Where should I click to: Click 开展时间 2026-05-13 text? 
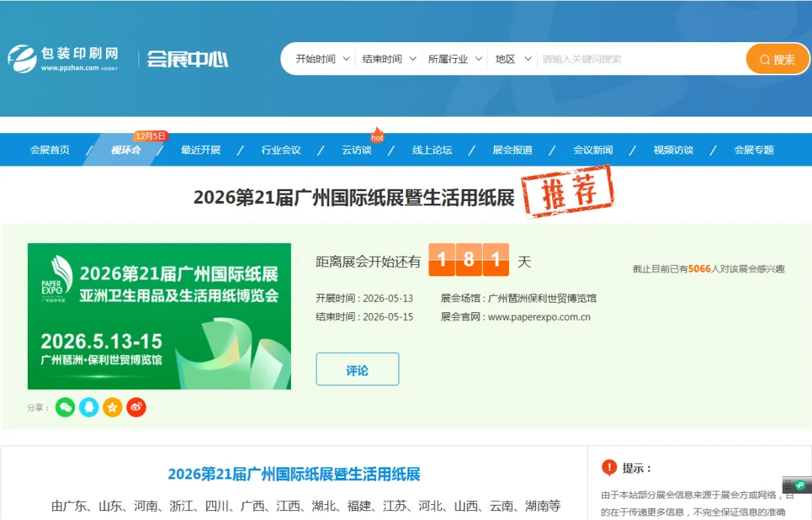click(365, 298)
